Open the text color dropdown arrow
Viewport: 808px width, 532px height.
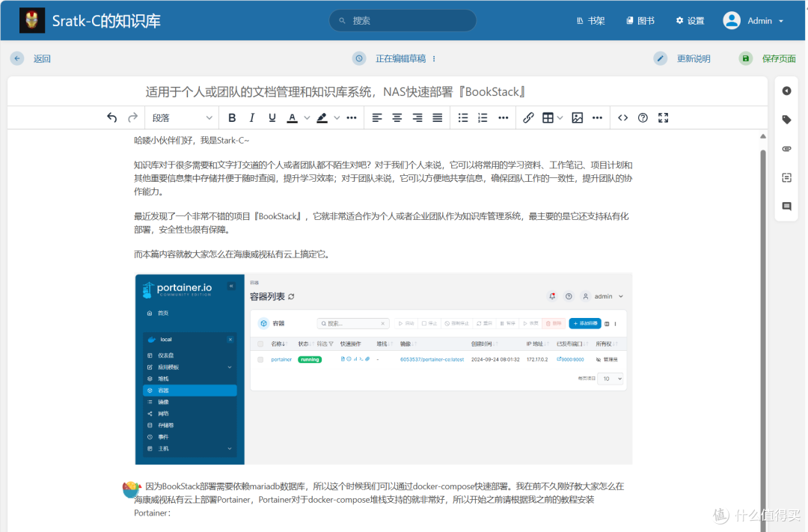[307, 117]
